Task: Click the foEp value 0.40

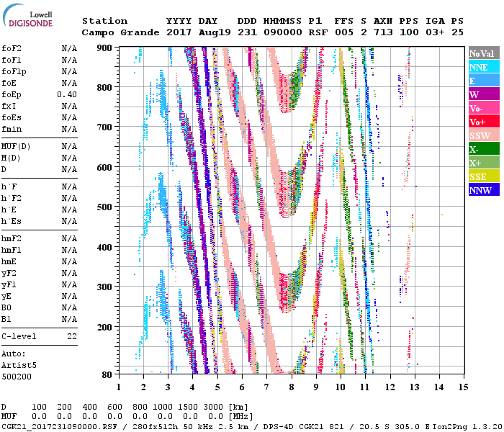Action: click(67, 94)
